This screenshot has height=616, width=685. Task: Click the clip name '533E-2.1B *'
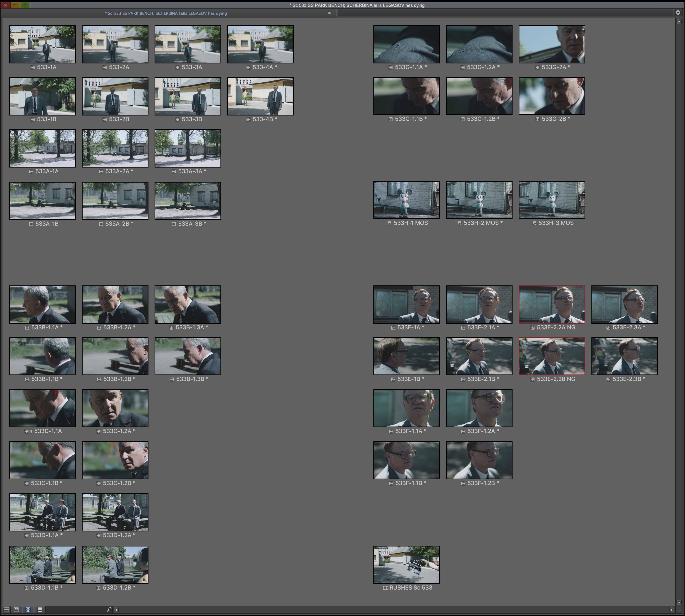[483, 379]
